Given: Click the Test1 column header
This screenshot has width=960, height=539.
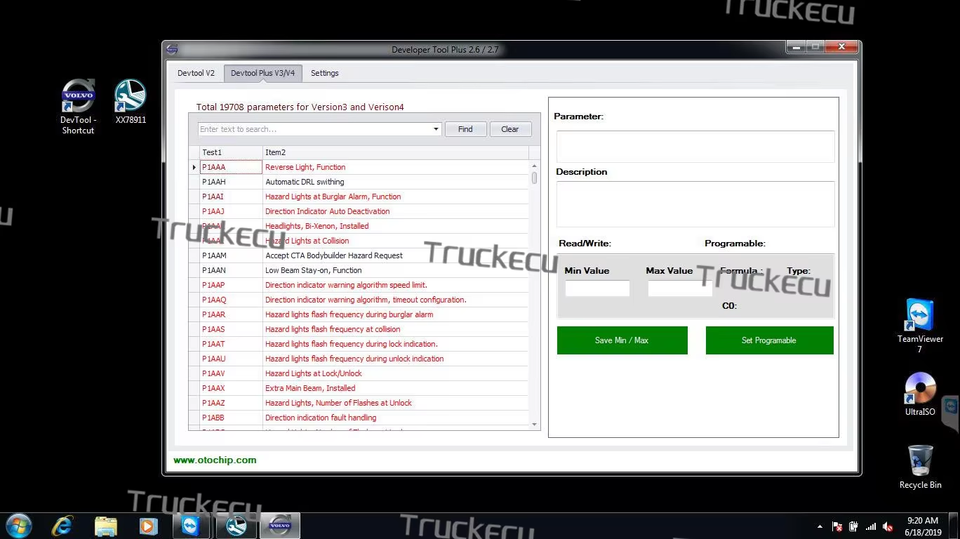Looking at the screenshot, I should click(231, 153).
